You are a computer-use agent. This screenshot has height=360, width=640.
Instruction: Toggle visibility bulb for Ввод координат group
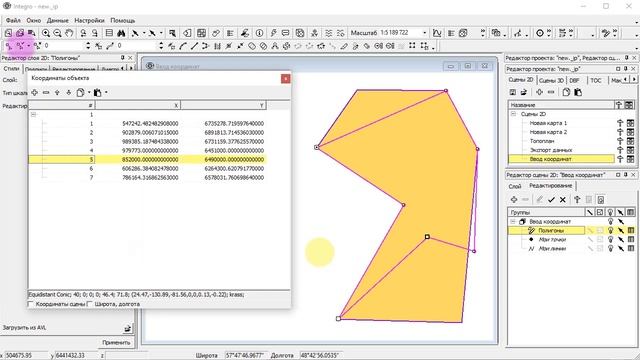[x=611, y=222]
